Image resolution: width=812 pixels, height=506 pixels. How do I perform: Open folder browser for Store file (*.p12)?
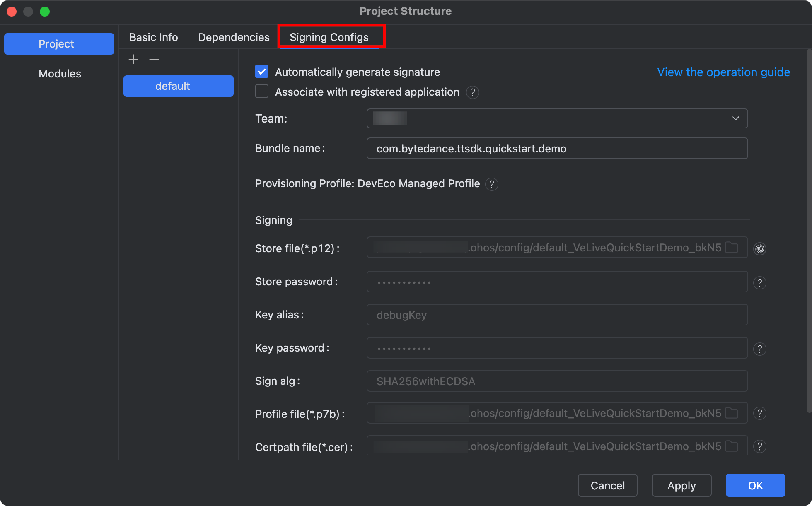point(732,248)
